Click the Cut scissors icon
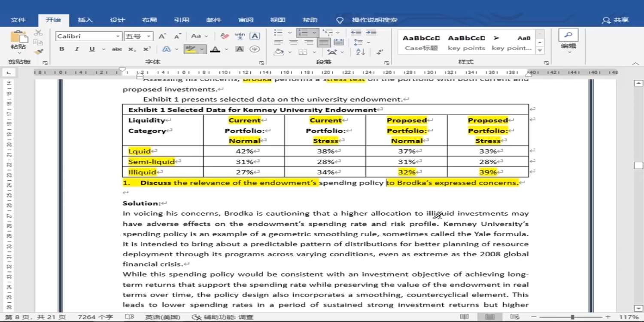Image resolution: width=644 pixels, height=322 pixels. click(39, 33)
